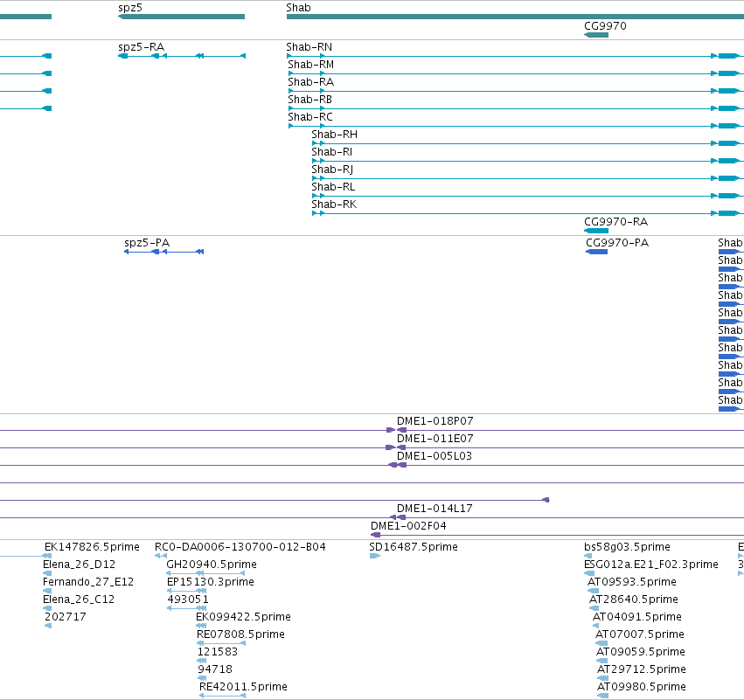Open the CG9970-PA protein label
Viewport: 744px width, 700px height.
[x=617, y=243]
